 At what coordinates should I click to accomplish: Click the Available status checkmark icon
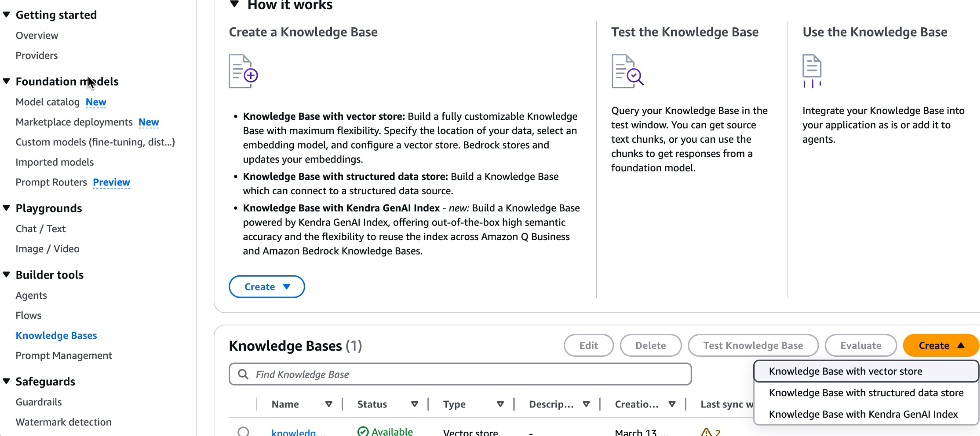[x=363, y=431]
